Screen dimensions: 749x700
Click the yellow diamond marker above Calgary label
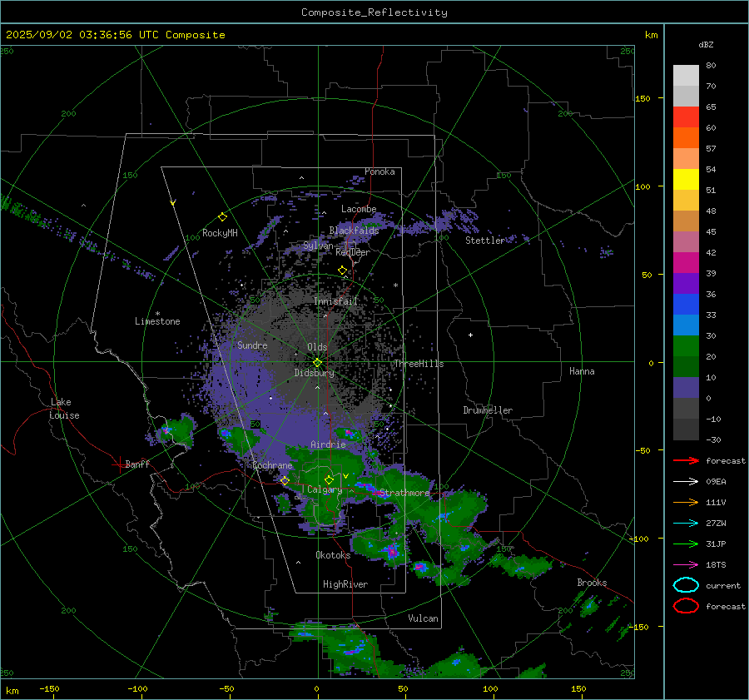point(329,479)
